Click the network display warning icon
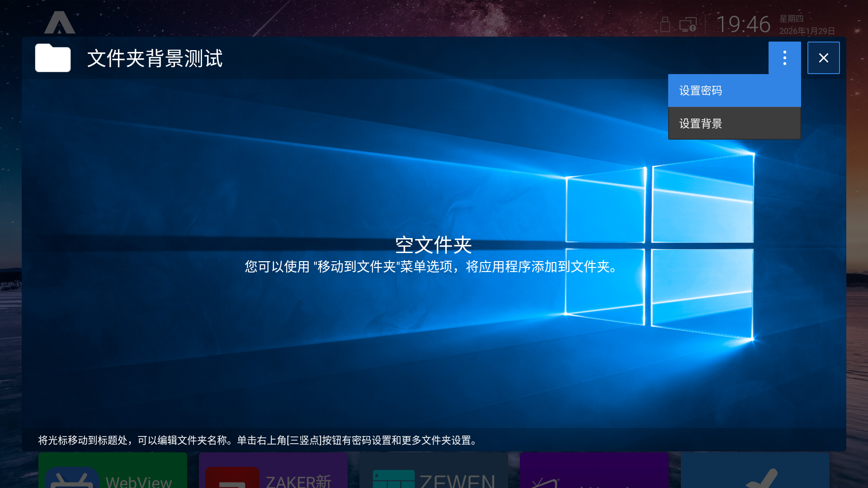 tap(688, 25)
